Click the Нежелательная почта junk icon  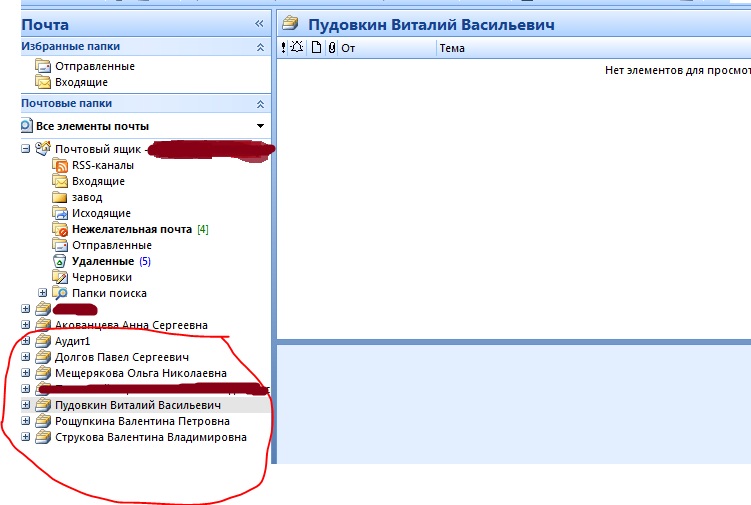60,229
